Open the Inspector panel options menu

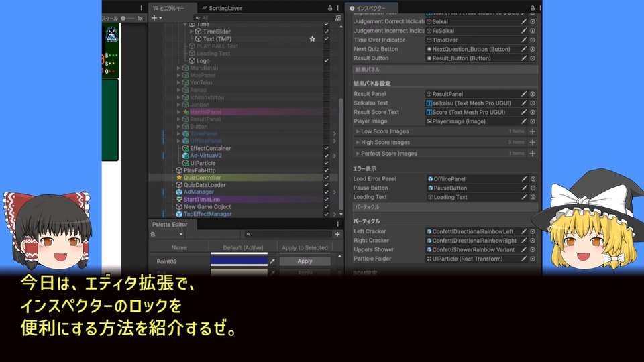539,8
